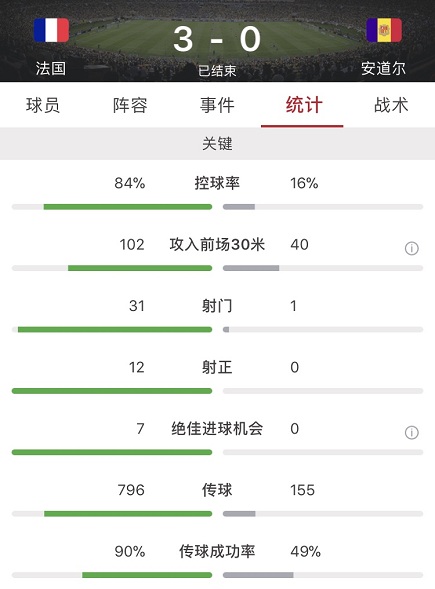
Task: Tap the 传球成功率 stat label
Action: coord(217,551)
